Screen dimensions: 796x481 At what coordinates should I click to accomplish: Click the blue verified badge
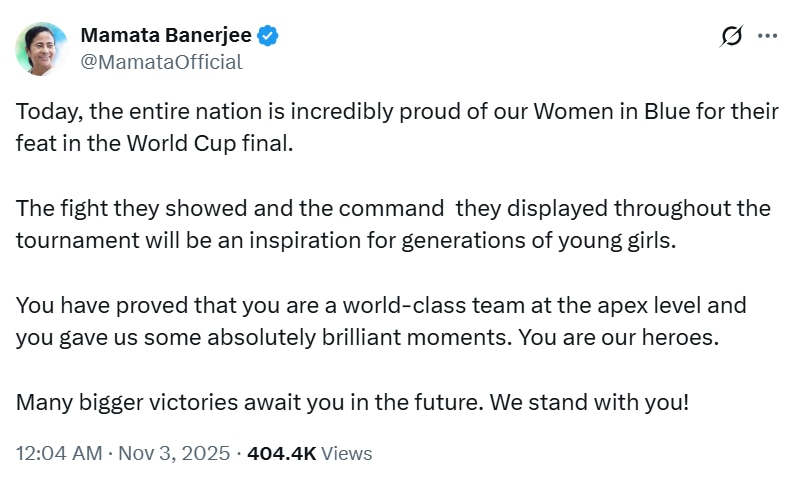[268, 36]
